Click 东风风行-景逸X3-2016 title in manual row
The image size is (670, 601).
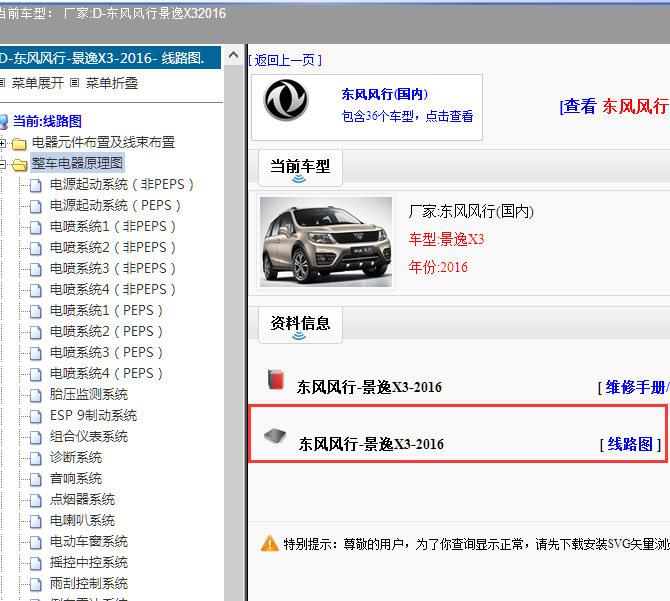tap(369, 387)
